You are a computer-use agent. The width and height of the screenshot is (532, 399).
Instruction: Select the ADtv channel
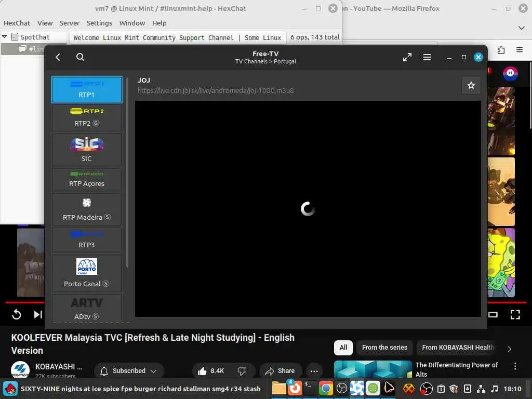coord(87,308)
